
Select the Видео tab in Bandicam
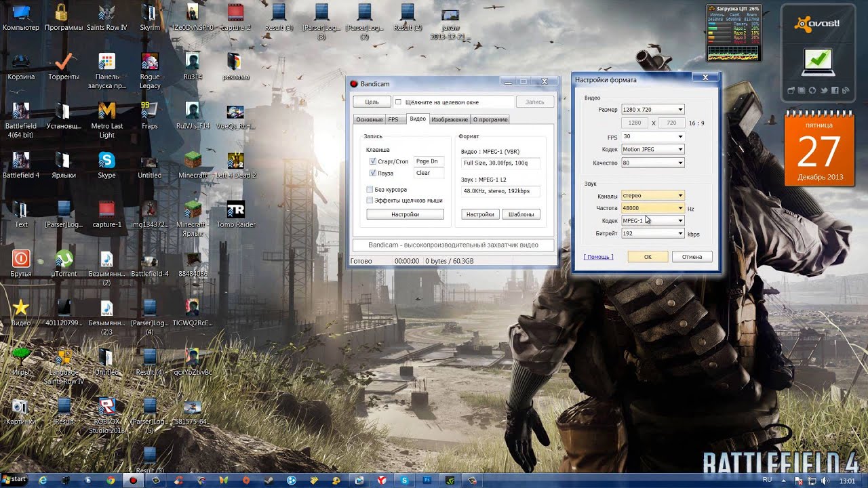(418, 119)
